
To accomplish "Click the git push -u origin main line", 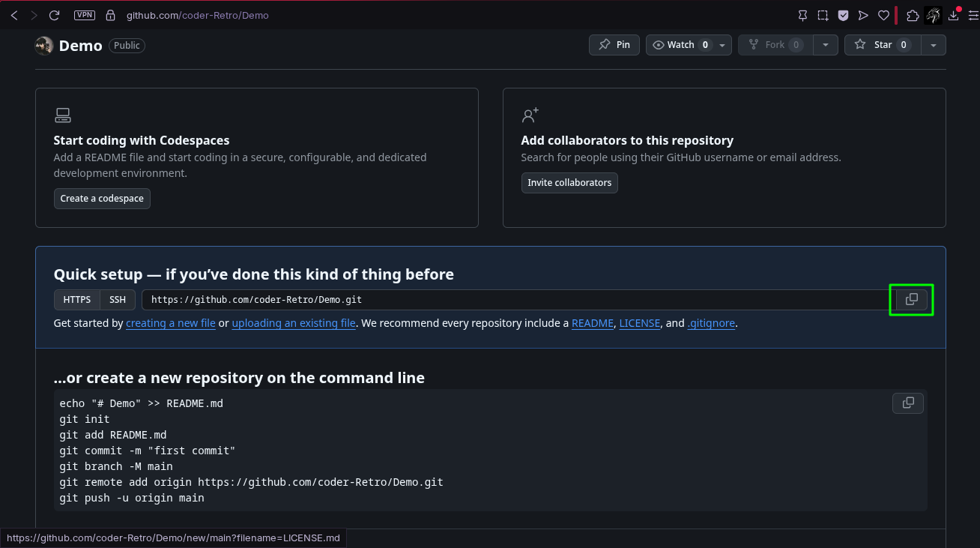I will 132,498.
